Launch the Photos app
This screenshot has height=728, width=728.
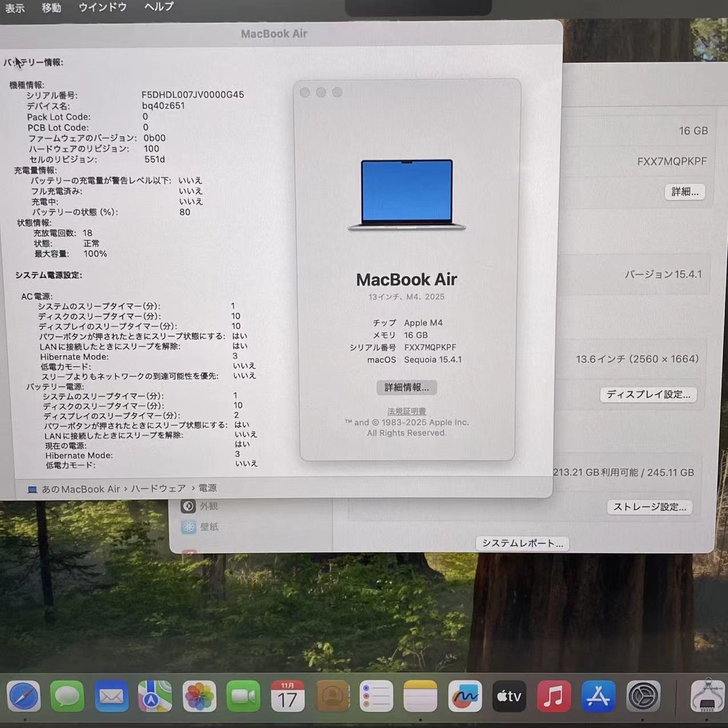(199, 696)
